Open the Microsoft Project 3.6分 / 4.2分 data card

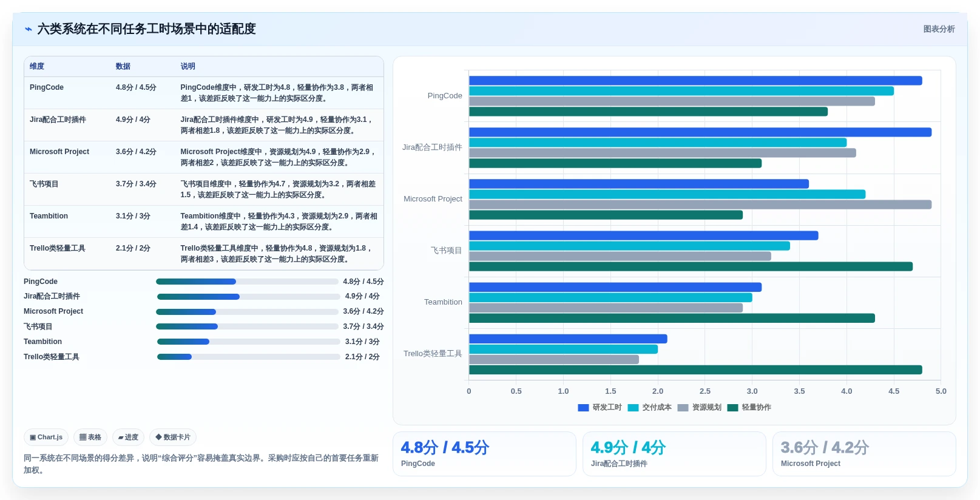click(864, 454)
